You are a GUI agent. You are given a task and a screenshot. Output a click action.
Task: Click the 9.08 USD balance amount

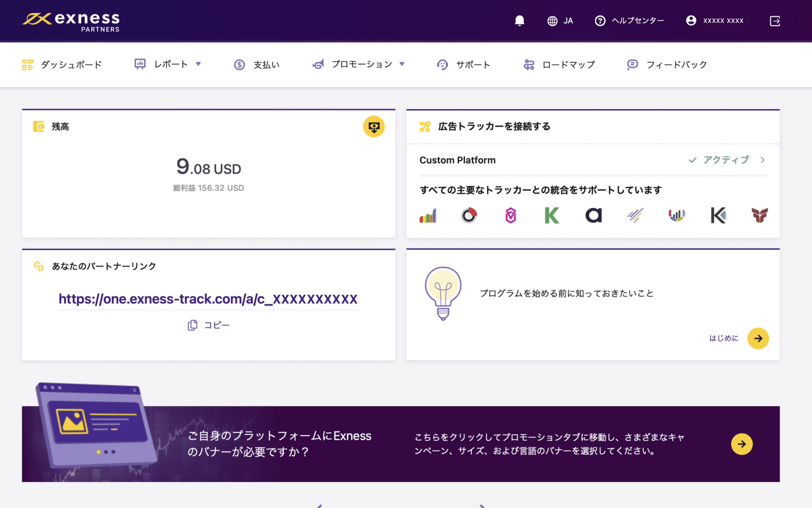(x=209, y=167)
